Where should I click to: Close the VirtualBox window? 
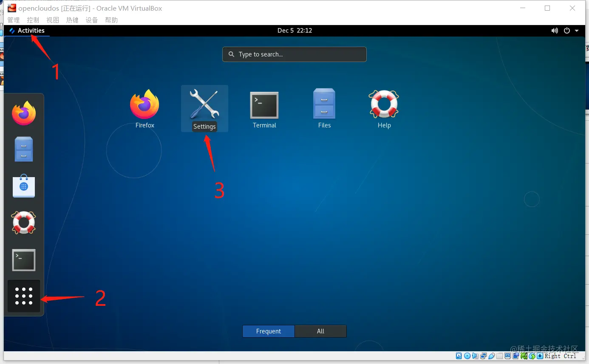(572, 8)
